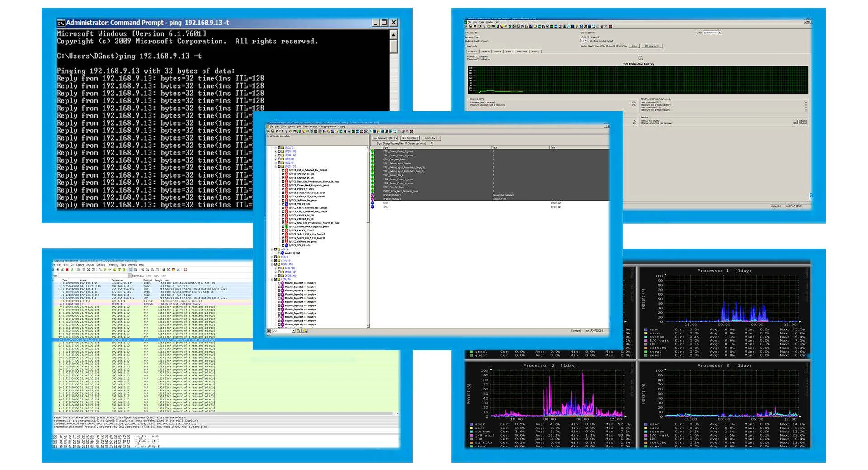The width and height of the screenshot is (868, 470).
Task: Click the Items to Trace button
Action: tap(431, 138)
